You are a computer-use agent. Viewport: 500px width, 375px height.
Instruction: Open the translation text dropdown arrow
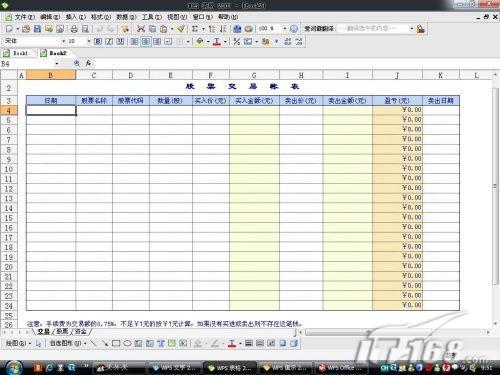coord(412,29)
